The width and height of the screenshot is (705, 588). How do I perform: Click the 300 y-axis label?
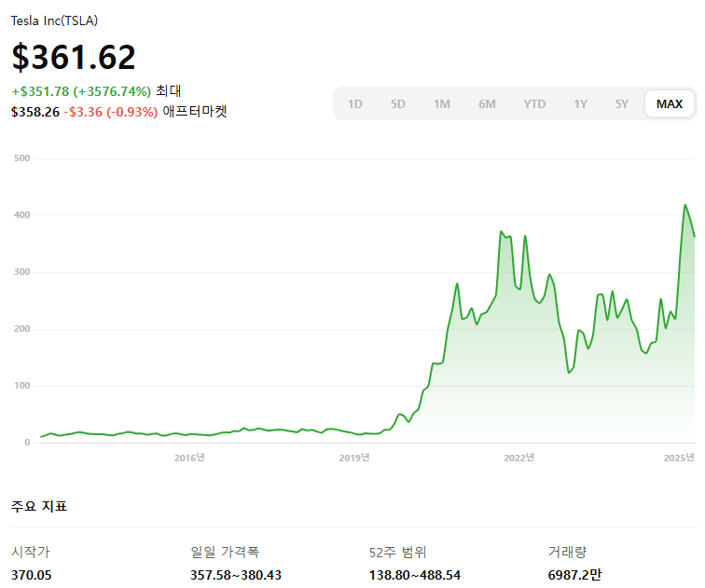point(21,272)
